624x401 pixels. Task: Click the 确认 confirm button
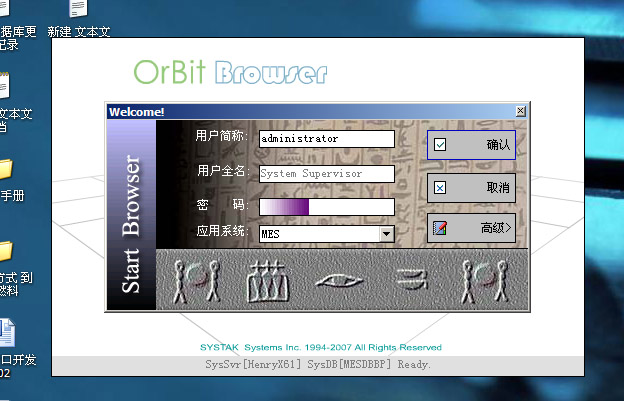471,145
